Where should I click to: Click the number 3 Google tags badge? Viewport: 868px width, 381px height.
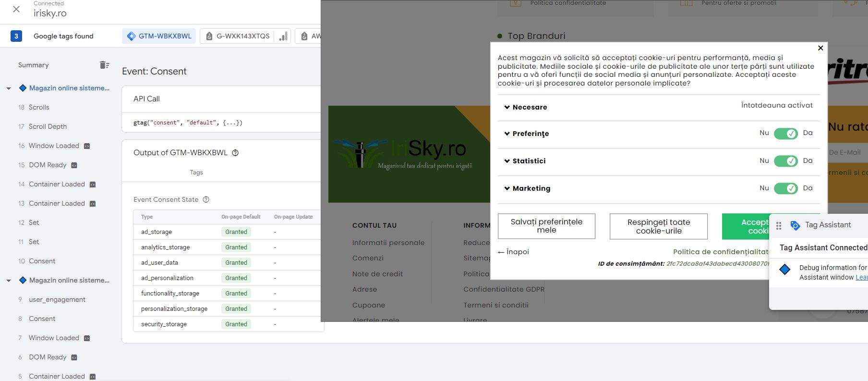coord(16,36)
